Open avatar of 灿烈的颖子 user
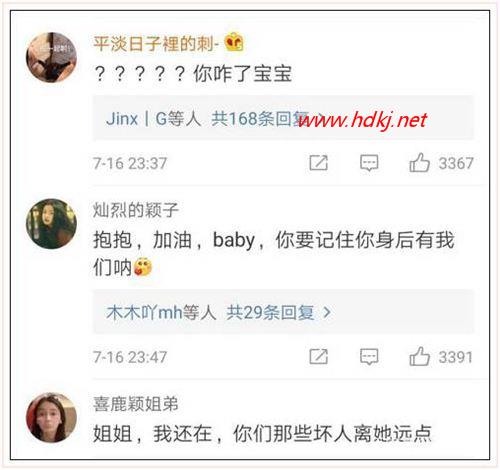Screen dimensions: 500x470 click(51, 223)
